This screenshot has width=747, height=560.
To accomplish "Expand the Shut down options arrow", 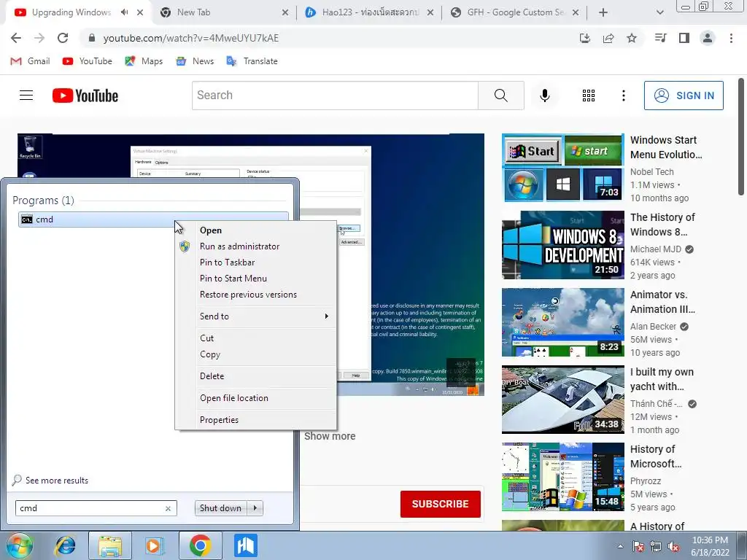I will [255, 508].
